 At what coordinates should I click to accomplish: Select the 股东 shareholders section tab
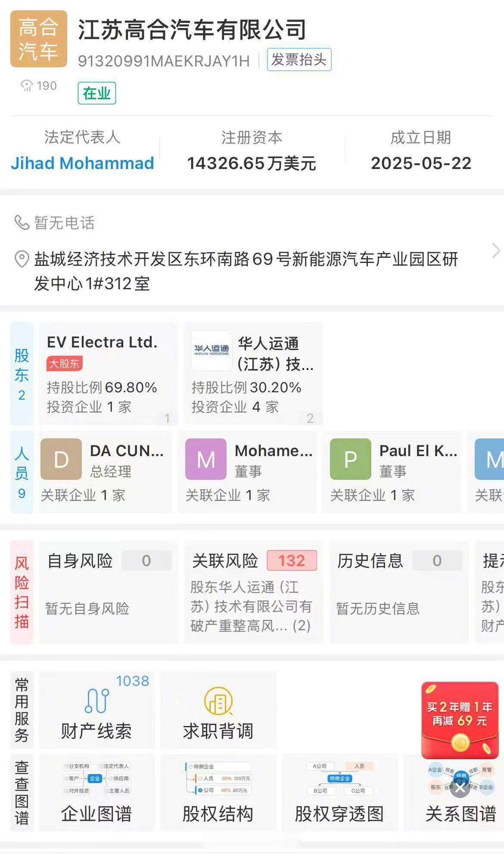[x=22, y=373]
